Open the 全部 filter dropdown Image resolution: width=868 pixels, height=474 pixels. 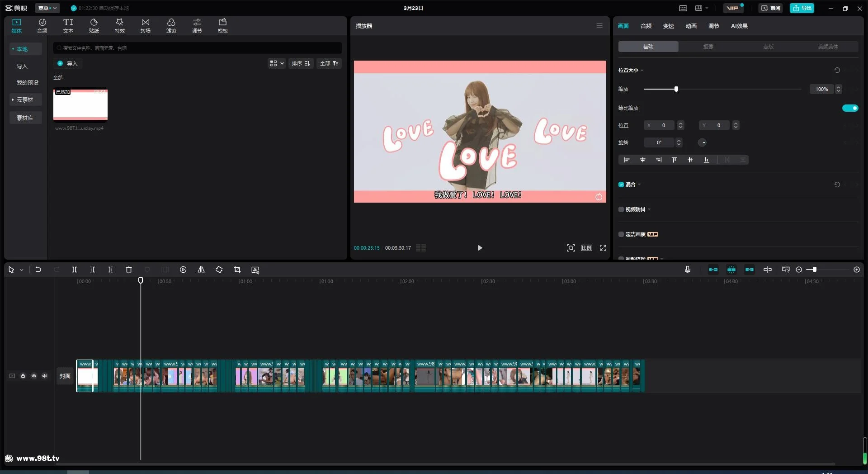329,63
